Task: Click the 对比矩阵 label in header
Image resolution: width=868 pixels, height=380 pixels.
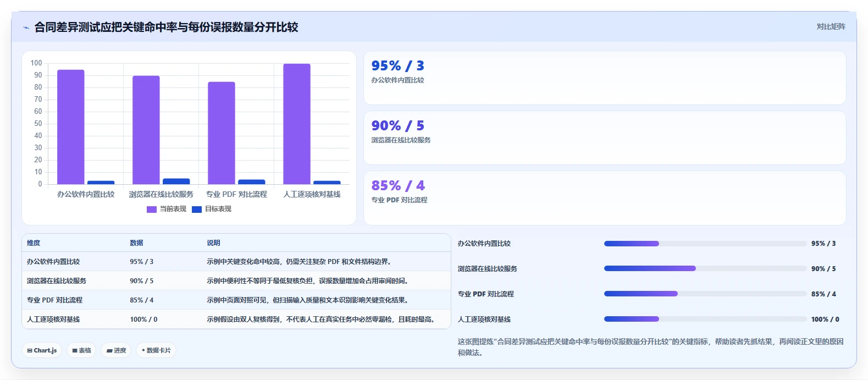Action: [x=831, y=26]
